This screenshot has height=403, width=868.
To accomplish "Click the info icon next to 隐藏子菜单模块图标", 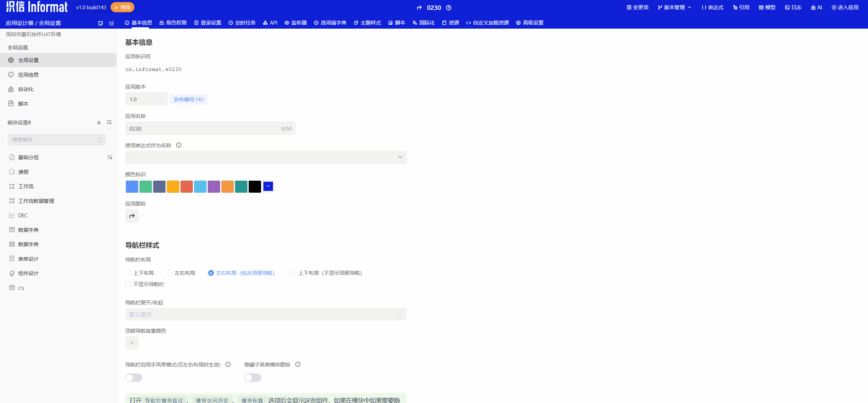I will tap(298, 364).
